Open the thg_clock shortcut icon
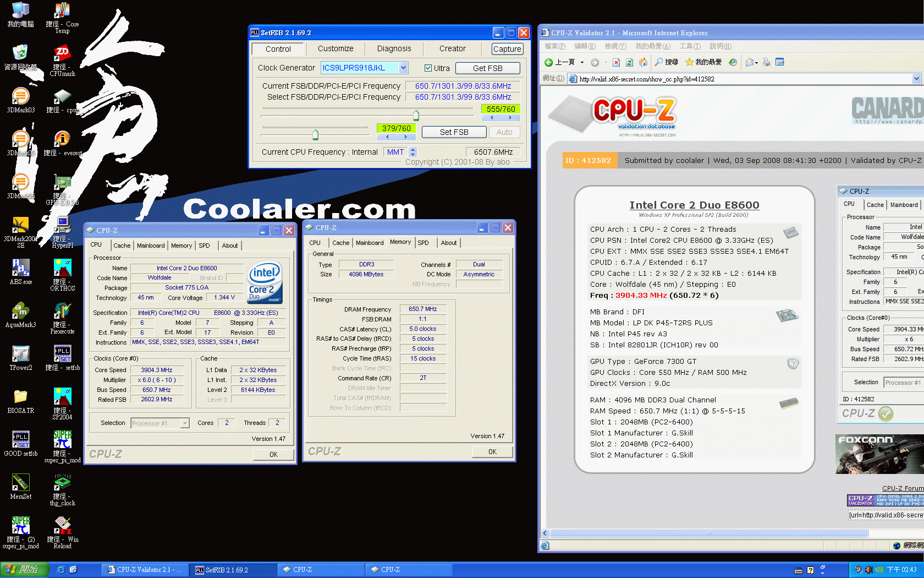 62,489
